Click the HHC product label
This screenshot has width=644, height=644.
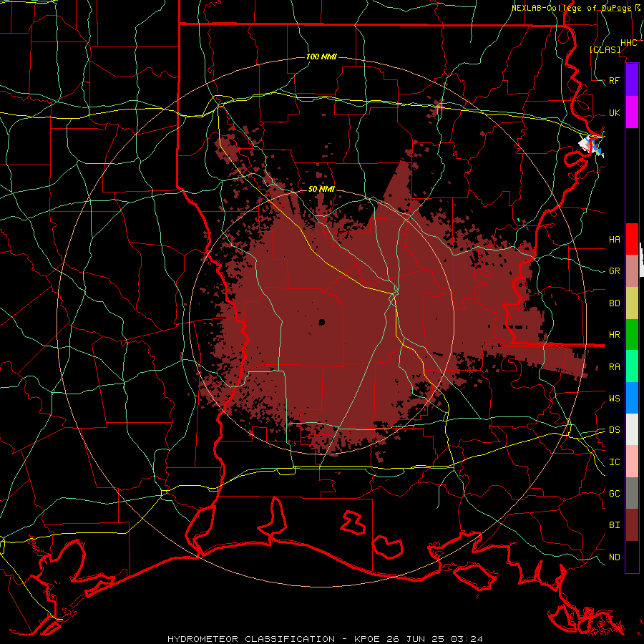coord(628,43)
